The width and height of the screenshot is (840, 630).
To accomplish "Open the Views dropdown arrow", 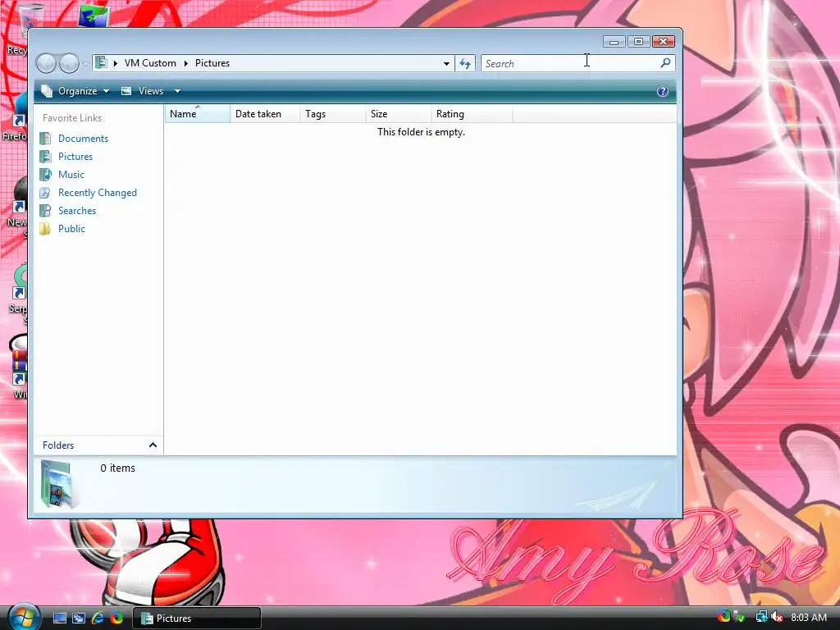I will [x=177, y=91].
